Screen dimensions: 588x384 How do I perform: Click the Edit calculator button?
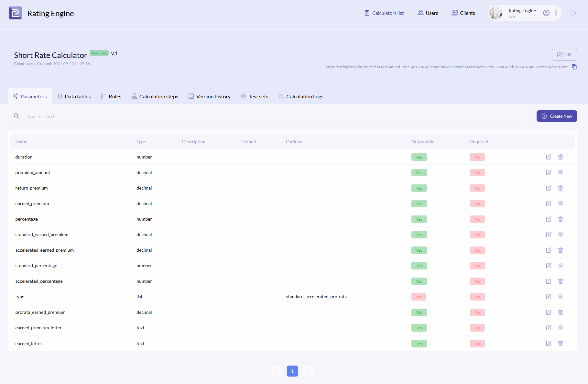click(564, 55)
